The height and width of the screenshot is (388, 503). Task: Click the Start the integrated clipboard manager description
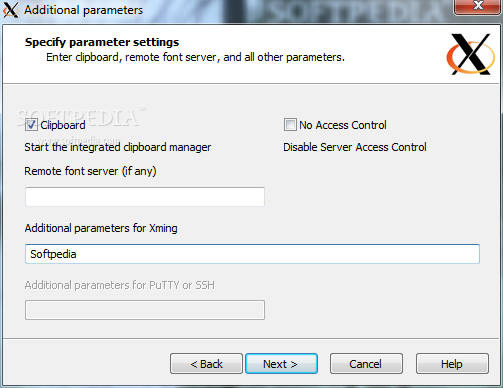pos(118,147)
